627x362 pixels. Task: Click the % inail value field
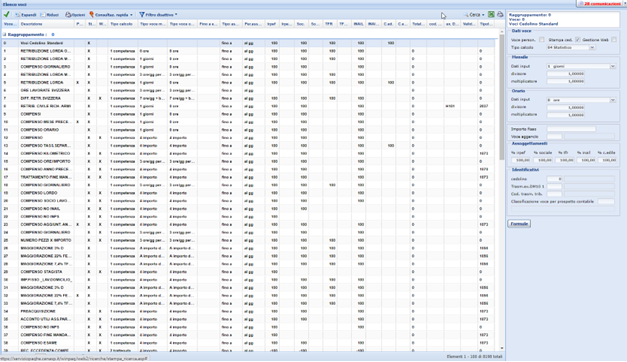(586, 160)
